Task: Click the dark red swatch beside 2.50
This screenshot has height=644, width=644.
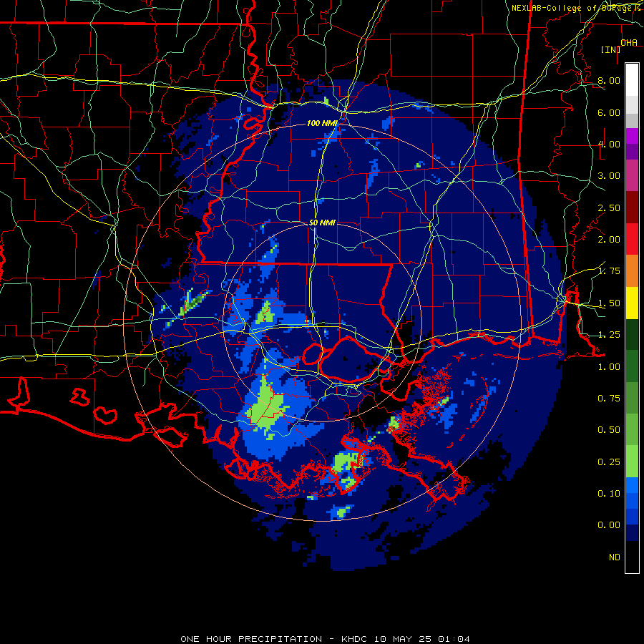Action: pos(632,208)
